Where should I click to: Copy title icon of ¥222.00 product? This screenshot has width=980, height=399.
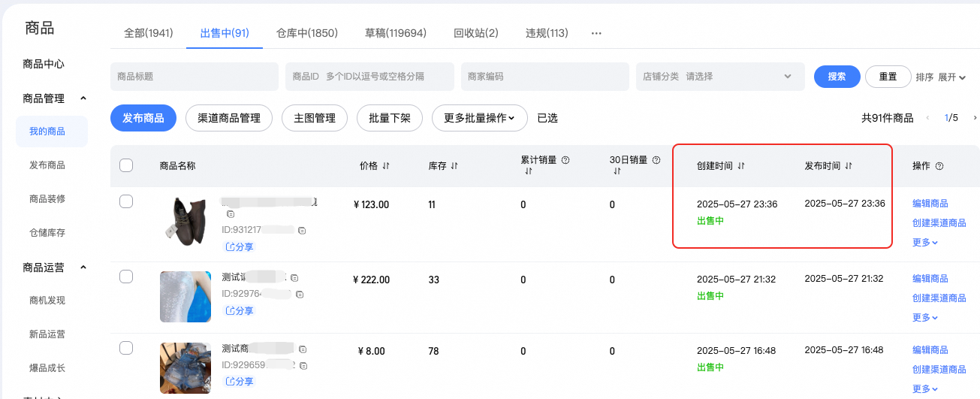click(x=294, y=277)
